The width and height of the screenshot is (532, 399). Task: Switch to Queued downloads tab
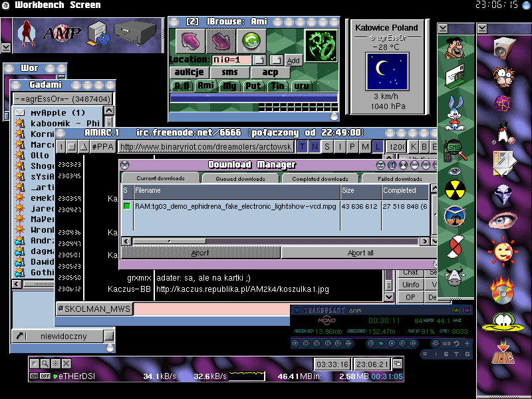240,178
